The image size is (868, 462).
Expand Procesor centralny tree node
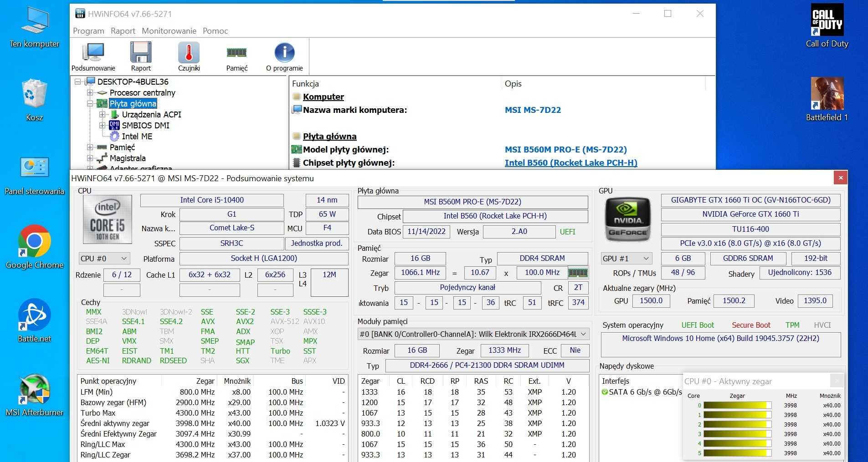pos(90,92)
